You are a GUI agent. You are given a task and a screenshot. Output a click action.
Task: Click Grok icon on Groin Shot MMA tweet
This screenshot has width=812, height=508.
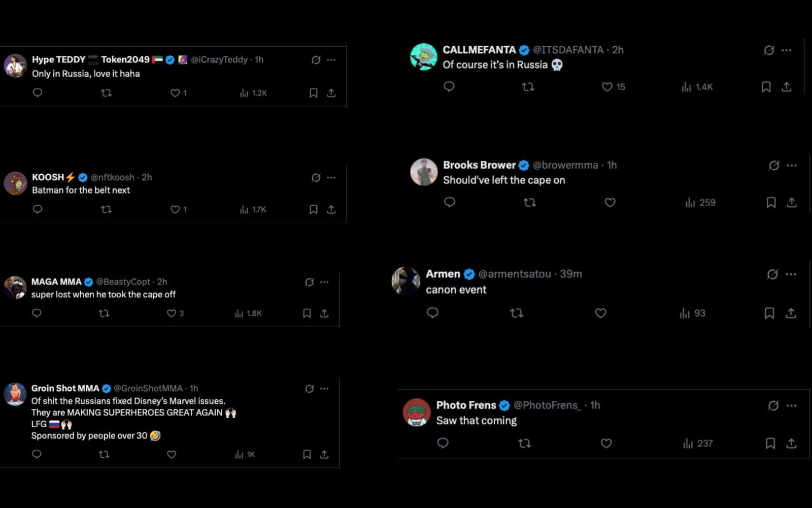click(309, 389)
